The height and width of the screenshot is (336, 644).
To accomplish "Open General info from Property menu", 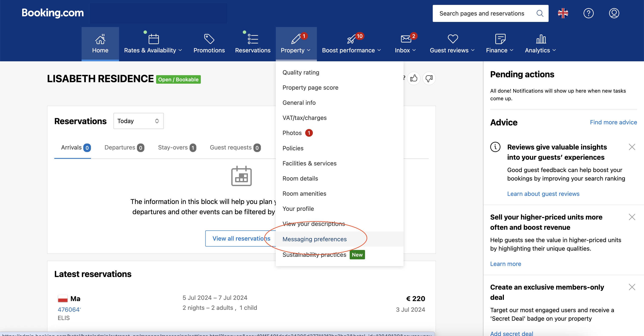I will pos(339,103).
